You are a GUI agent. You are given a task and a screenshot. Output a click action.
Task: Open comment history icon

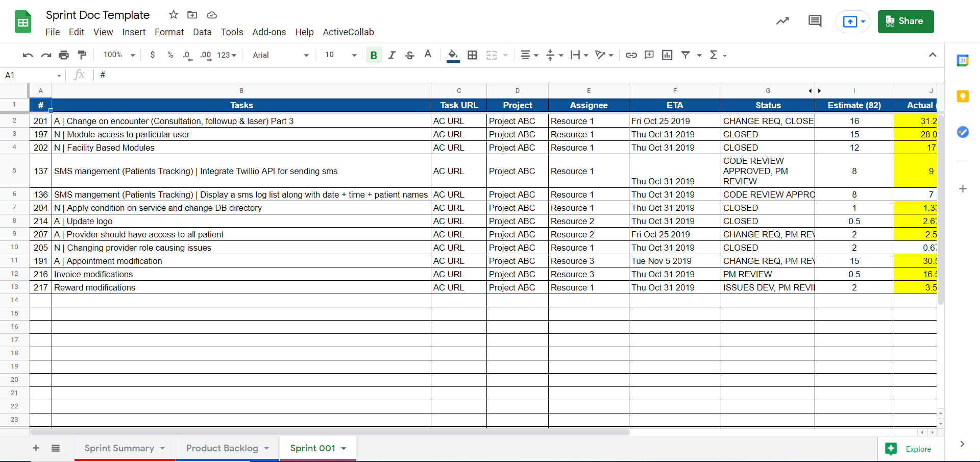[x=815, y=21]
